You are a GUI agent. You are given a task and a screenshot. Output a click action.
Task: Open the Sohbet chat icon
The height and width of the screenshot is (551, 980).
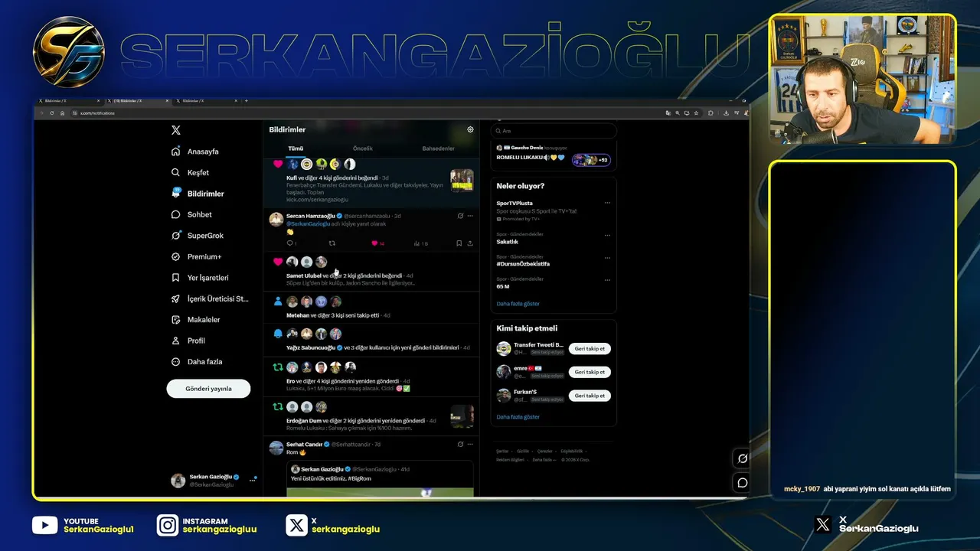pos(176,214)
